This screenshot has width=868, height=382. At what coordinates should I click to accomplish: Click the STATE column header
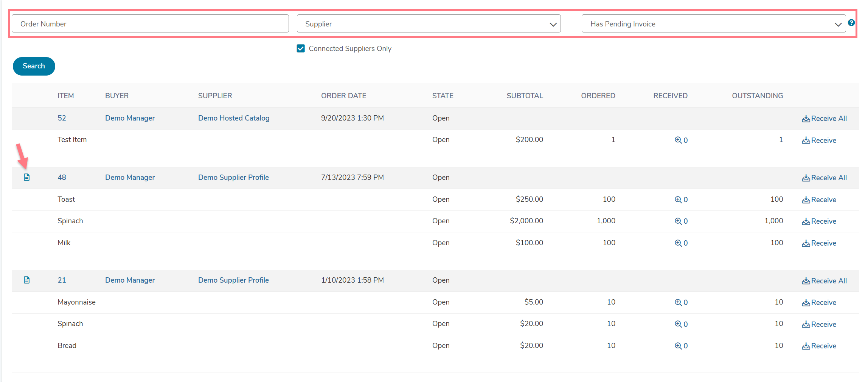click(x=443, y=96)
